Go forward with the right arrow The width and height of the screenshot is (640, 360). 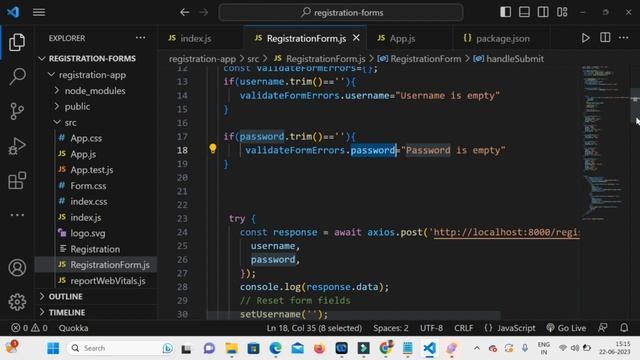click(204, 12)
